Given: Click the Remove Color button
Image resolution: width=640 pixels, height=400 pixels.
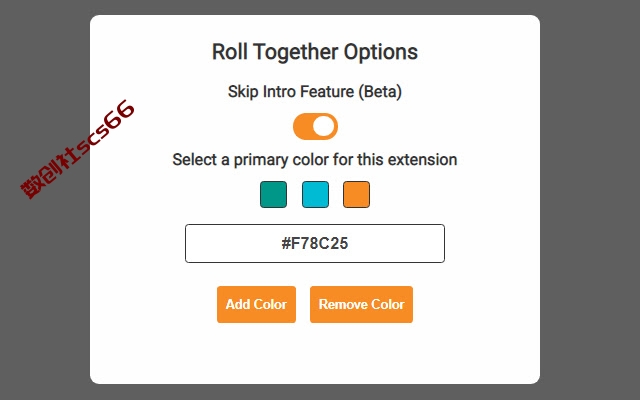Looking at the screenshot, I should [x=361, y=304].
